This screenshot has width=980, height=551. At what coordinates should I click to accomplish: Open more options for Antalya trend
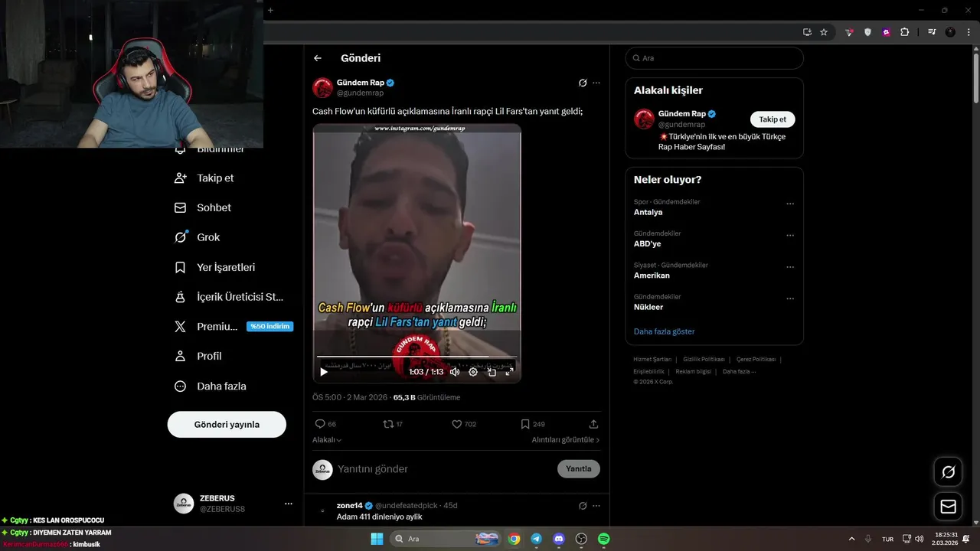tap(790, 204)
